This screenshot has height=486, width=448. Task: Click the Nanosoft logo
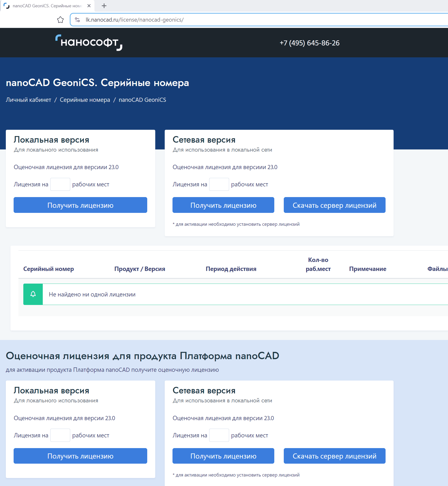(89, 43)
